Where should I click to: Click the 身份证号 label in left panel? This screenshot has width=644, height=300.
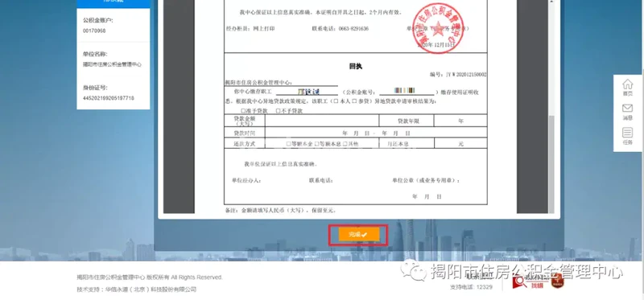[95, 88]
